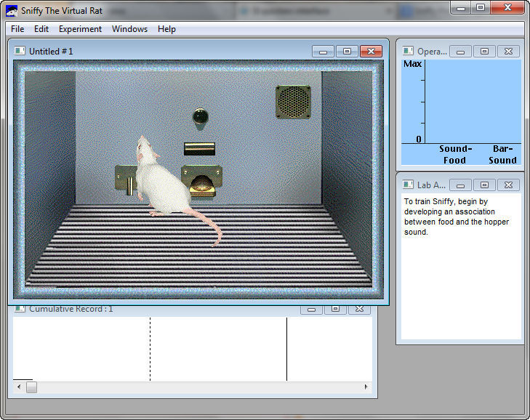Image resolution: width=530 pixels, height=420 pixels.
Task: Open the Experiment menu
Action: [x=80, y=29]
